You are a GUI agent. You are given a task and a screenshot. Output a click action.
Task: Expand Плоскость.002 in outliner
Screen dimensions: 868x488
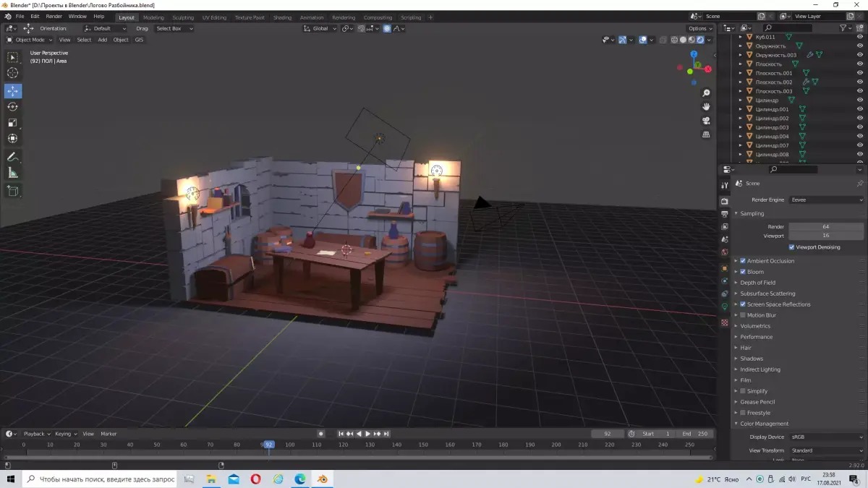pos(741,82)
